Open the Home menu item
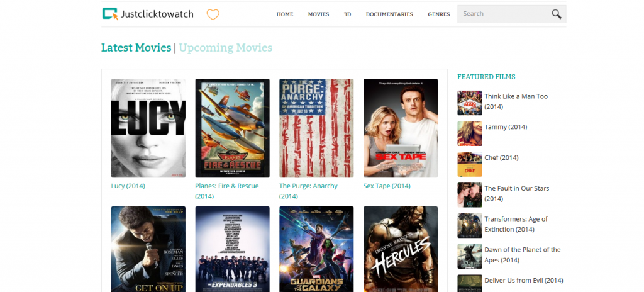Viewport: 644px width, 292px height. coord(285,14)
